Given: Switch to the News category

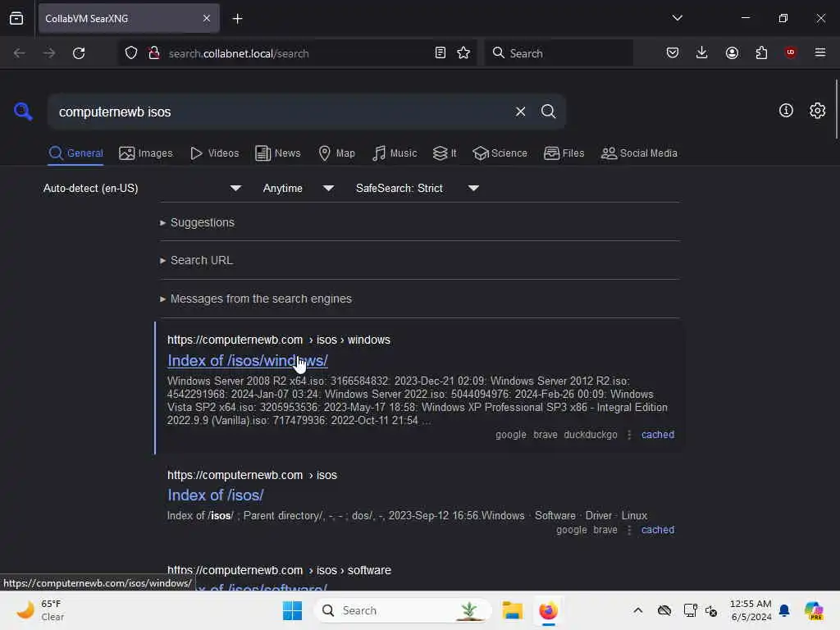Looking at the screenshot, I should [x=277, y=153].
